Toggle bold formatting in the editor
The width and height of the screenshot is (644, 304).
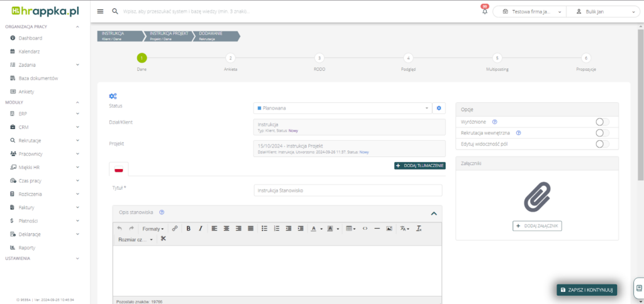188,228
